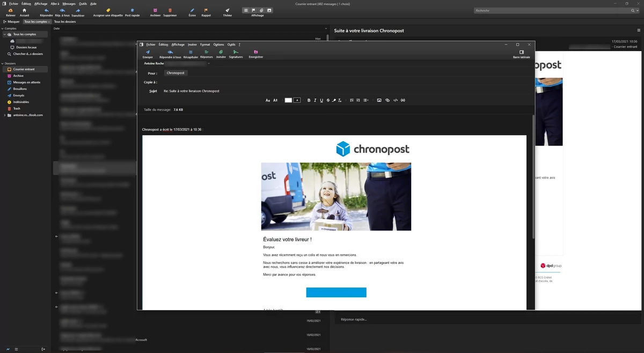
Task: Click the Sujet field text
Action: tap(192, 91)
